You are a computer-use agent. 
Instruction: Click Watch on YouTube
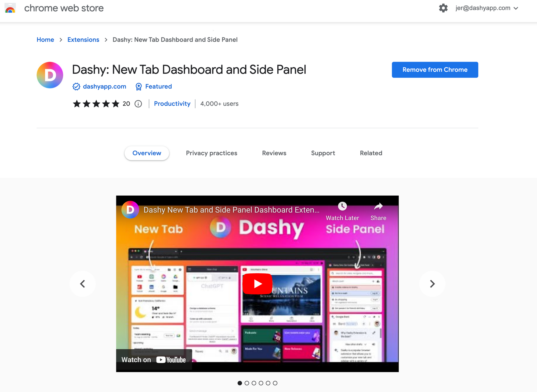coord(154,360)
